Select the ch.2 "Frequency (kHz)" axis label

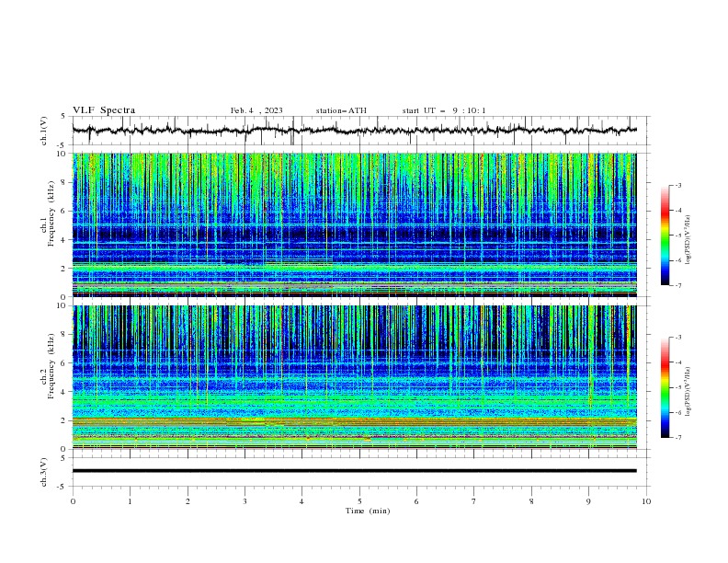[51, 366]
